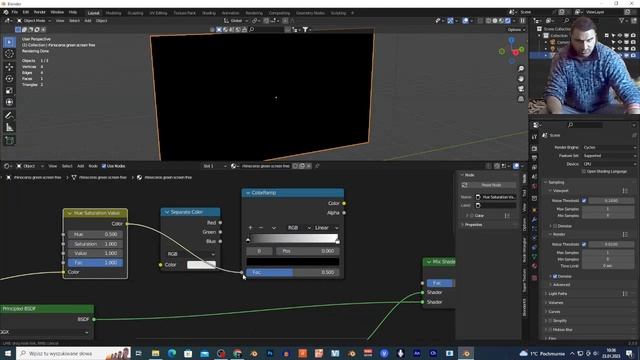Image resolution: width=640 pixels, height=360 pixels.
Task: Enable the Simplify checkbox
Action: click(550, 320)
